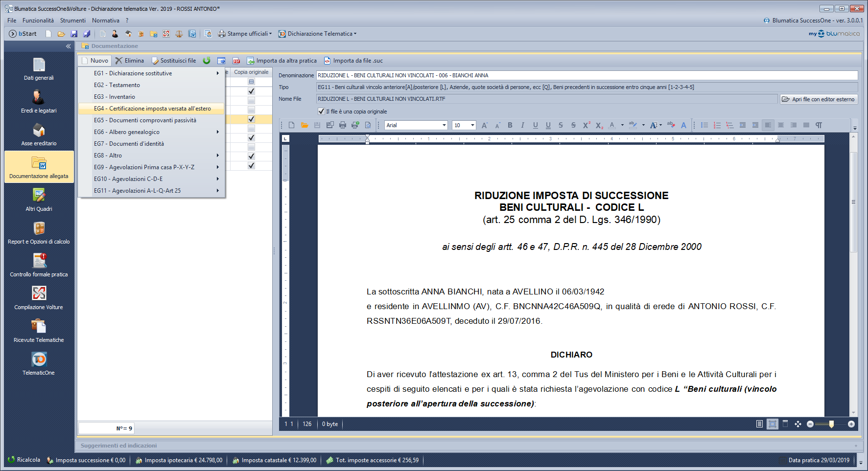Click the TelematicOne sidebar icon
The image size is (868, 471).
tap(39, 364)
